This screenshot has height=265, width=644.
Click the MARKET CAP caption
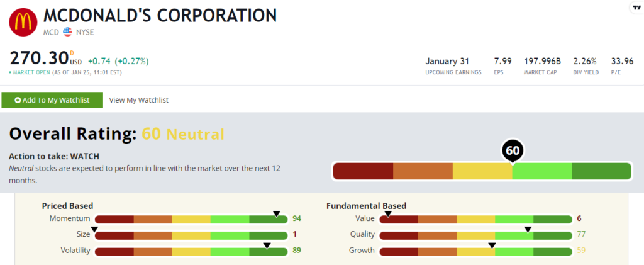540,73
